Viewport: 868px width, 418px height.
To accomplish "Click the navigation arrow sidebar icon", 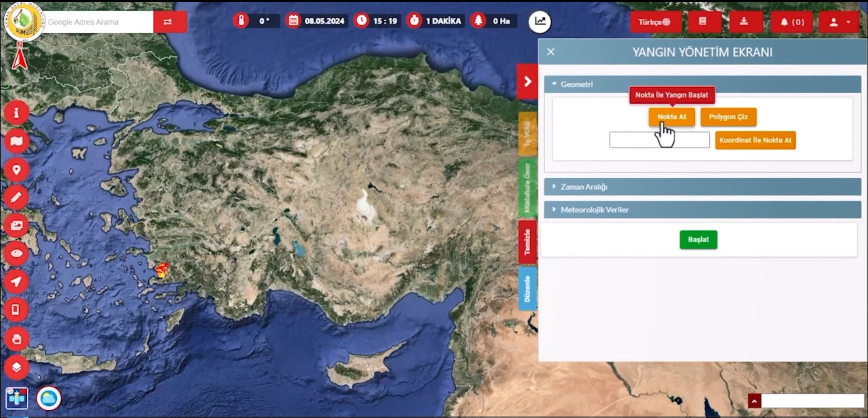I will 16,282.
